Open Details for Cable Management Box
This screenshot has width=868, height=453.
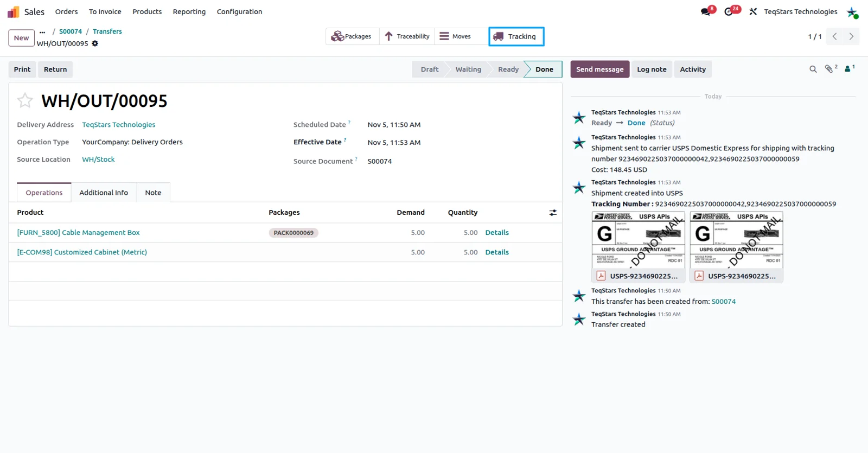pos(497,233)
